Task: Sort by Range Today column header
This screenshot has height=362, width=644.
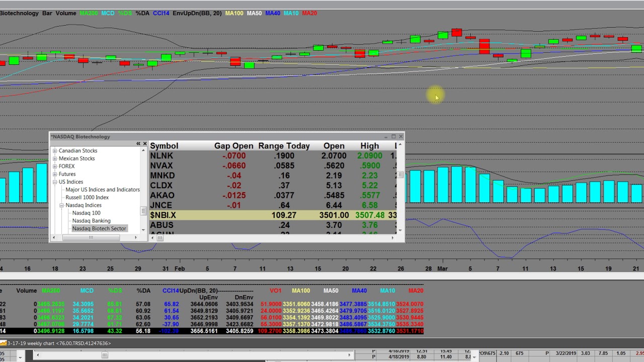Action: [284, 146]
